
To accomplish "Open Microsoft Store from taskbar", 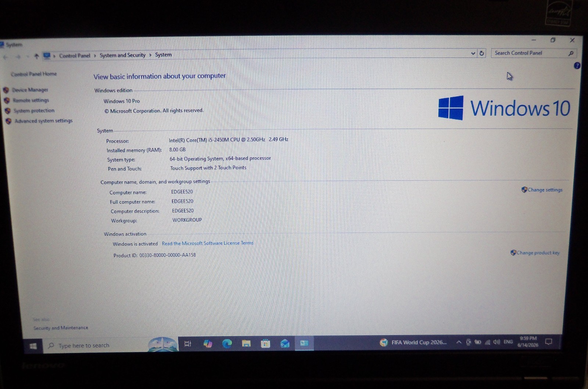I will (265, 343).
